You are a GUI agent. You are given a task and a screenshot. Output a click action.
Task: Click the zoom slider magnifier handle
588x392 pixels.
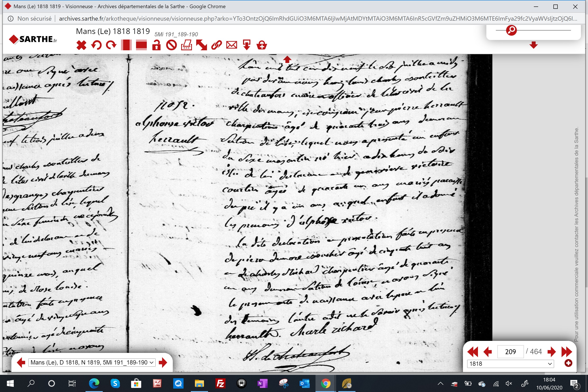(x=511, y=30)
